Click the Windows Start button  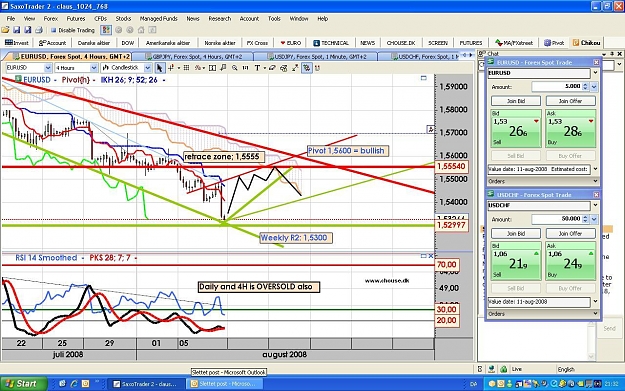[x=23, y=384]
